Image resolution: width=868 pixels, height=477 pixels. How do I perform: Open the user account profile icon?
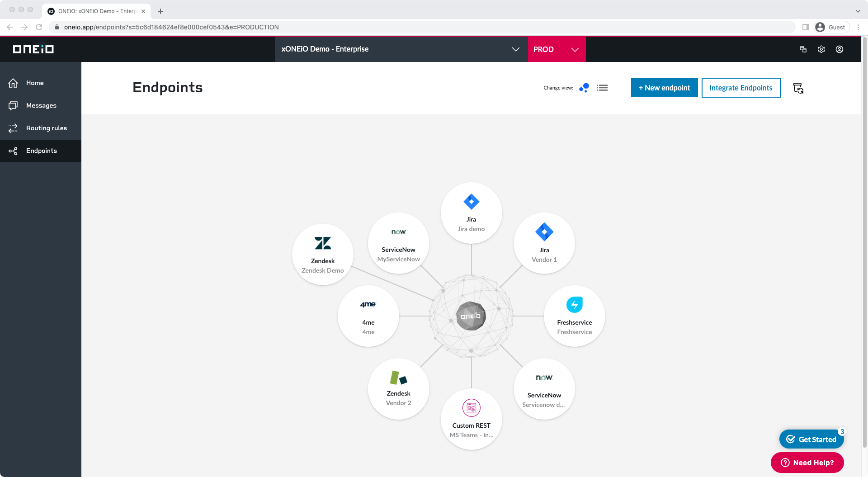point(840,49)
